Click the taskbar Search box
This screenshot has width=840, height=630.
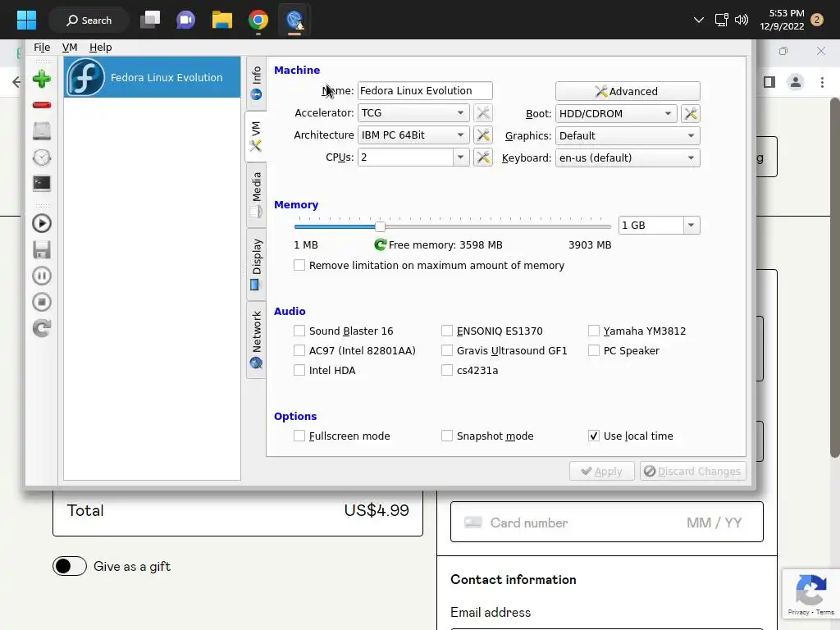pyautogui.click(x=89, y=20)
